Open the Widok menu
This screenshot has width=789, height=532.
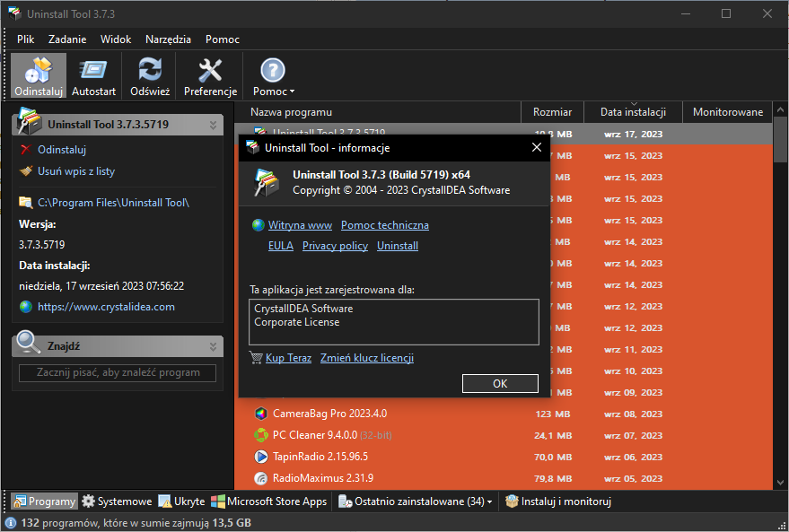tap(116, 39)
